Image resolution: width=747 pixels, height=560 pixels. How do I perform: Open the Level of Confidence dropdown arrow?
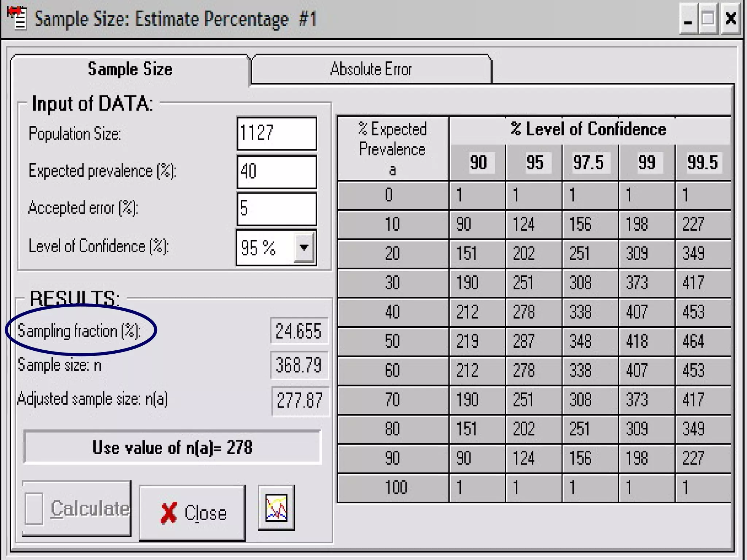tap(304, 248)
